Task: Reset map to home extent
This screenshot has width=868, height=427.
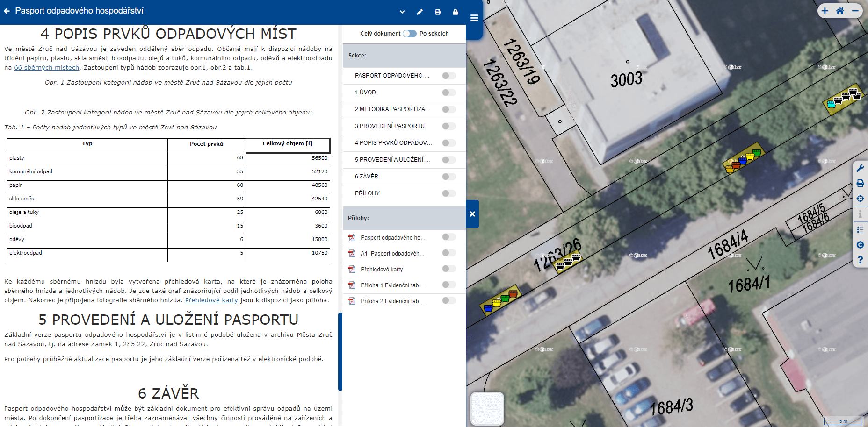Action: pos(840,11)
